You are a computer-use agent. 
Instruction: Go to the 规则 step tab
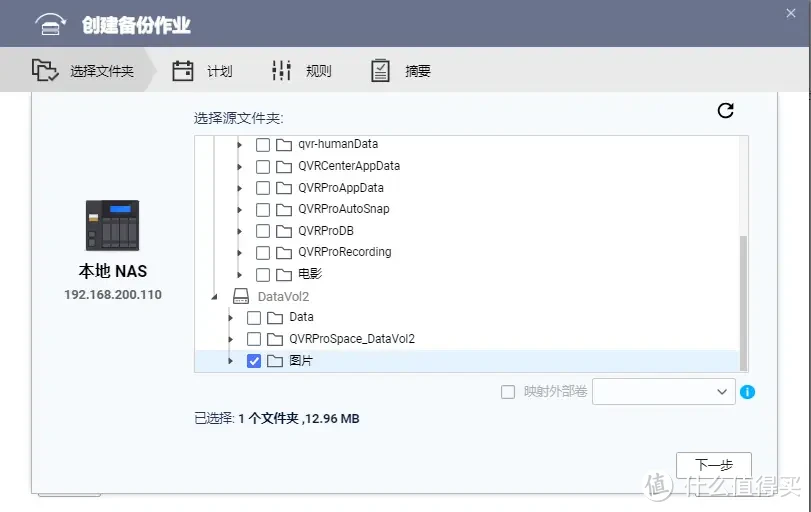coord(302,71)
